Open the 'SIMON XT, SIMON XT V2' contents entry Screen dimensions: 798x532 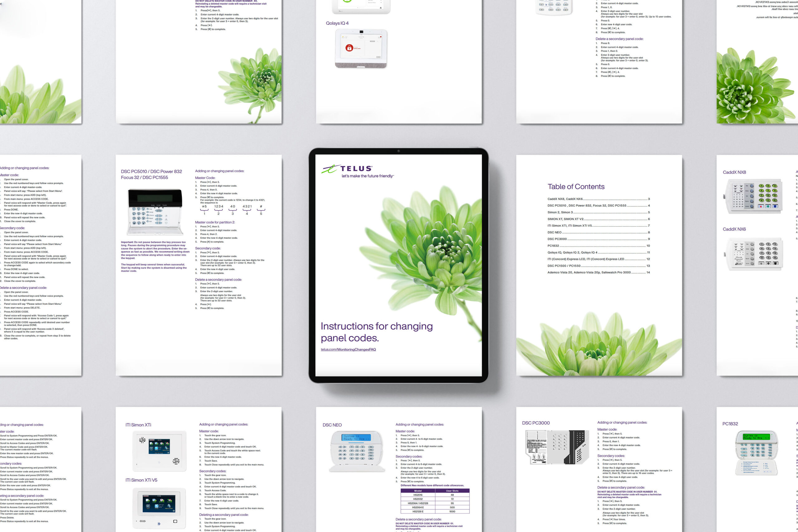click(598, 219)
